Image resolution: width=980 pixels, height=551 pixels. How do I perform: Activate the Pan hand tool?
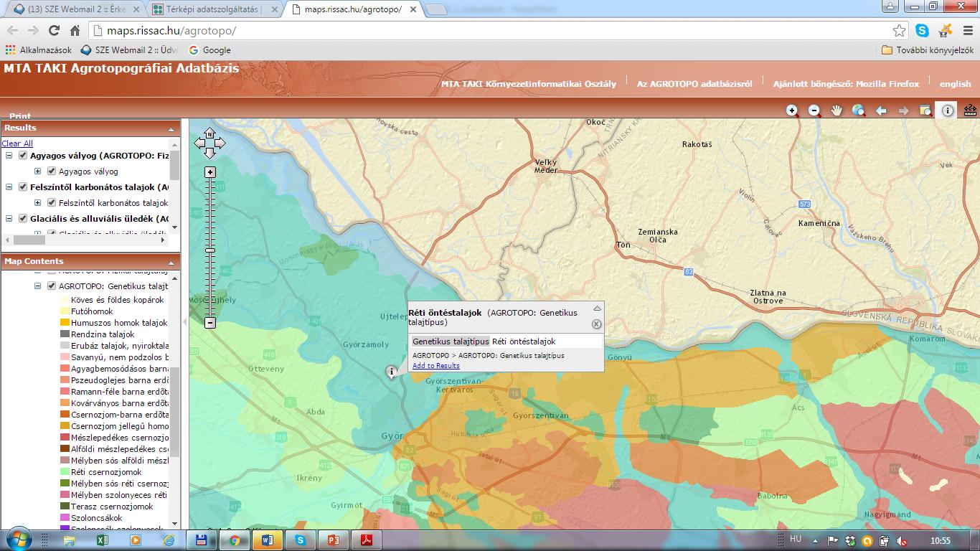tap(837, 110)
